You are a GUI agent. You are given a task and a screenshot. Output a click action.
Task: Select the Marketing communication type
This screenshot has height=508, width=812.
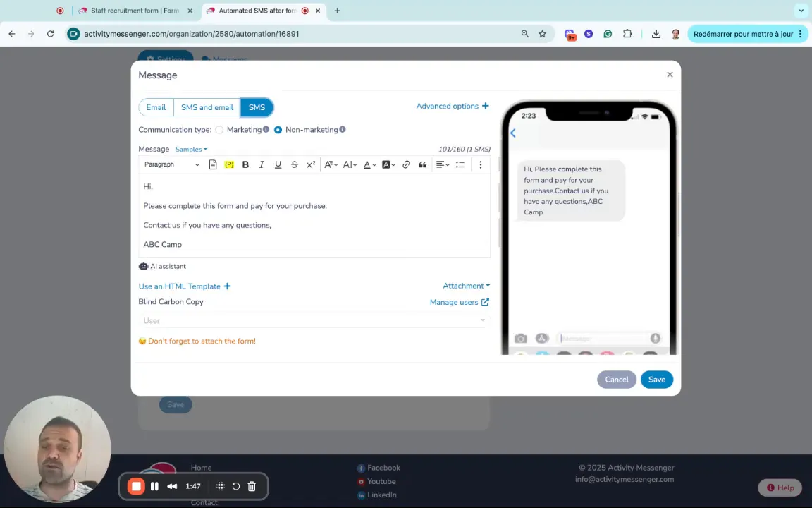tap(220, 130)
